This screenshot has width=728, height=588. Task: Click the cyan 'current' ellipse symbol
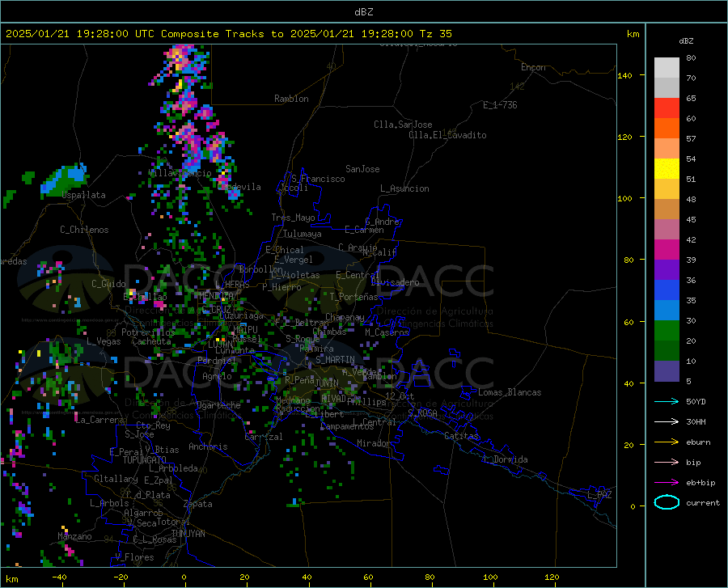pos(667,502)
